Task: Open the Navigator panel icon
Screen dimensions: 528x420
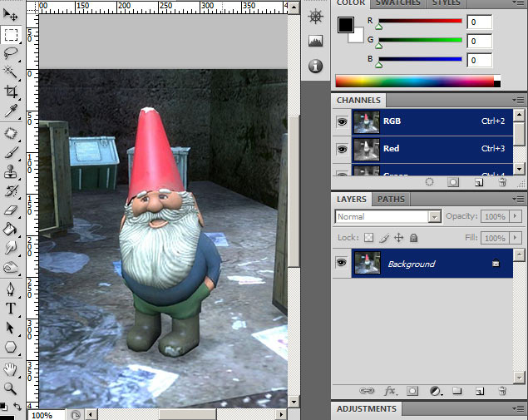Action: click(315, 17)
